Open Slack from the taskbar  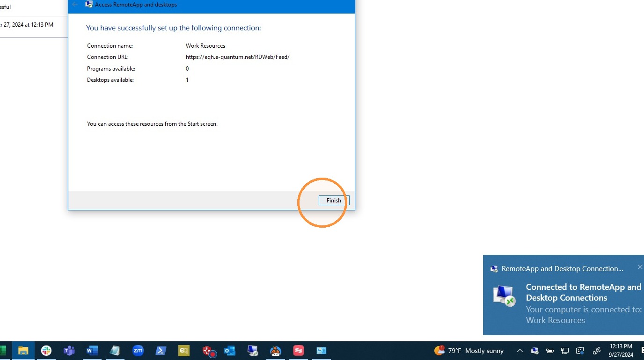click(x=46, y=351)
